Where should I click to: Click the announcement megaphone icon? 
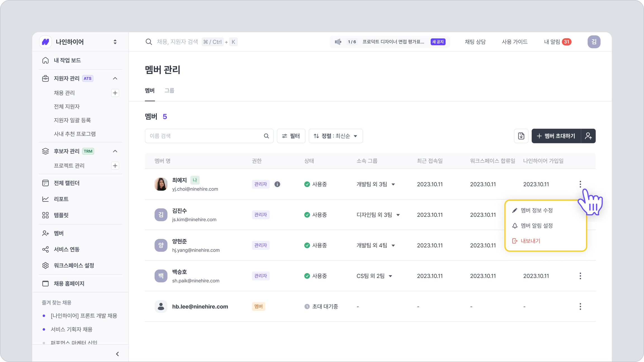[338, 42]
